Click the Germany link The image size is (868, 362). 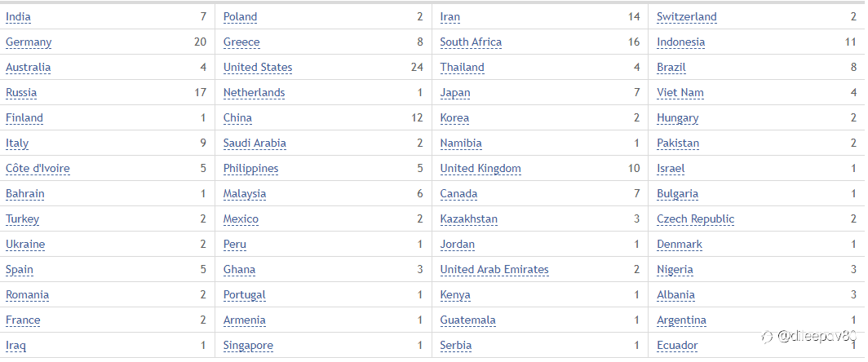click(29, 42)
